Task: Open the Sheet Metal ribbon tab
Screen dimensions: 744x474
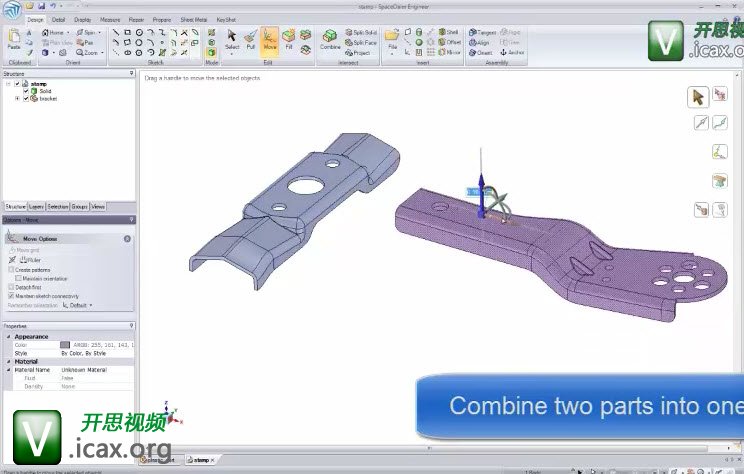Action: point(194,19)
